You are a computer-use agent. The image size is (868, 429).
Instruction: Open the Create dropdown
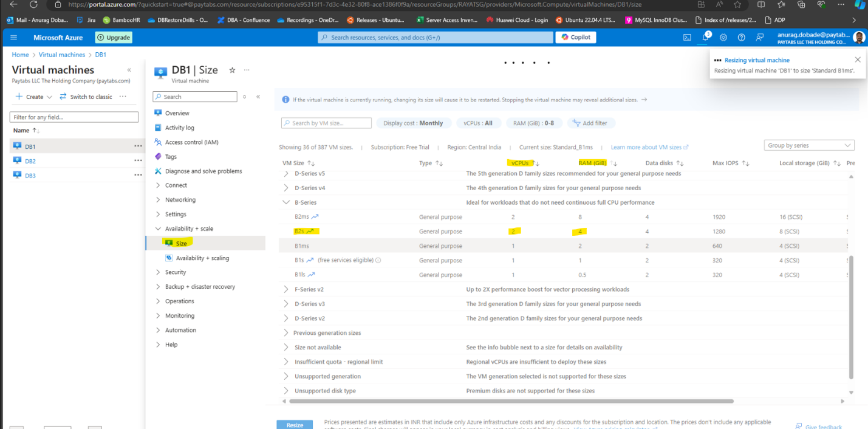pyautogui.click(x=34, y=97)
